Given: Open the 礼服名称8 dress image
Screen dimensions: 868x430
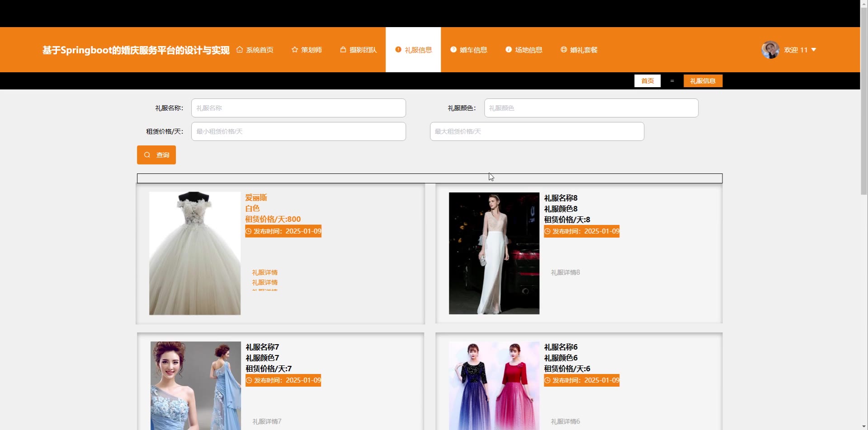Looking at the screenshot, I should click(494, 253).
